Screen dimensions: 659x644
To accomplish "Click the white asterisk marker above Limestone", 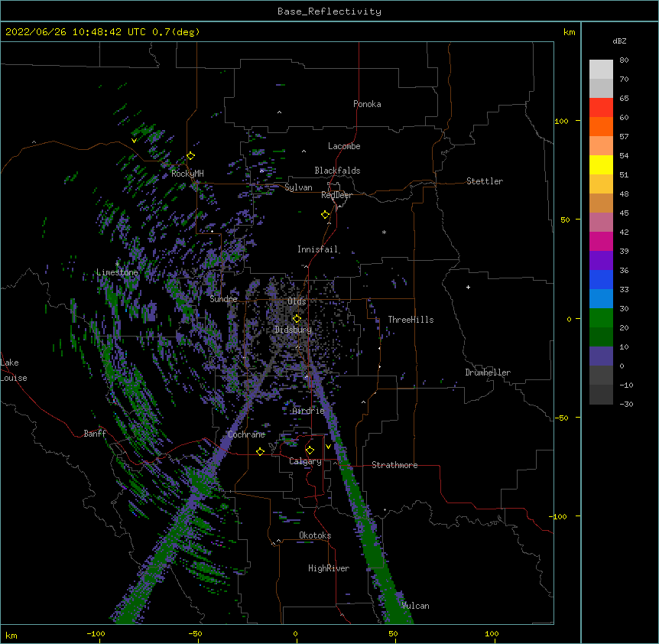I will click(117, 264).
